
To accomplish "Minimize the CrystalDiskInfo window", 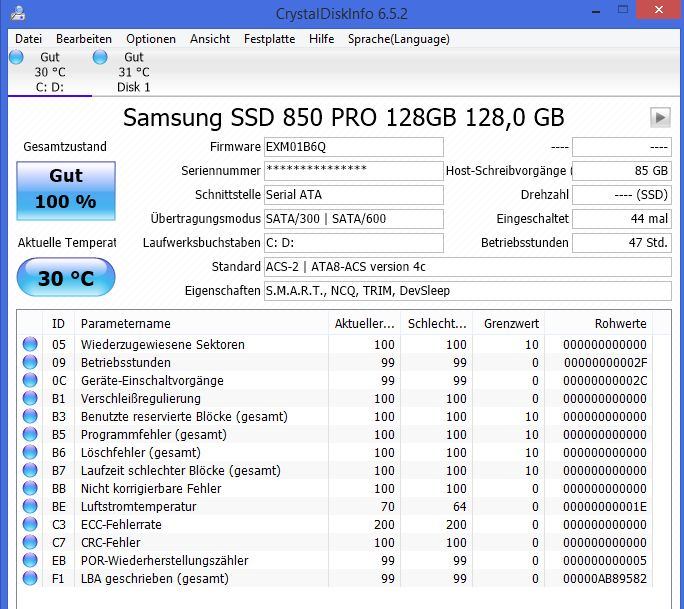I will 596,10.
